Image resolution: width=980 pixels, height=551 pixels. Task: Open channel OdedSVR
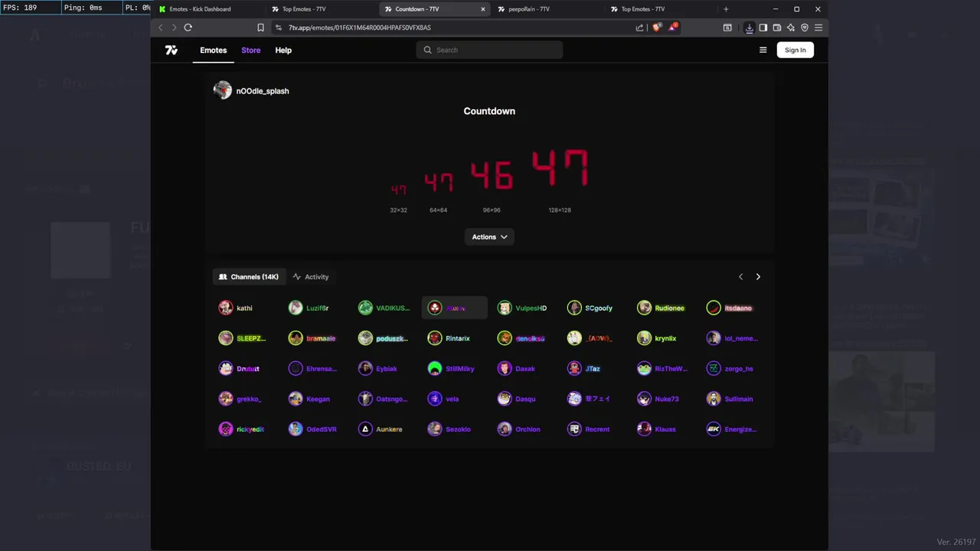pos(314,429)
